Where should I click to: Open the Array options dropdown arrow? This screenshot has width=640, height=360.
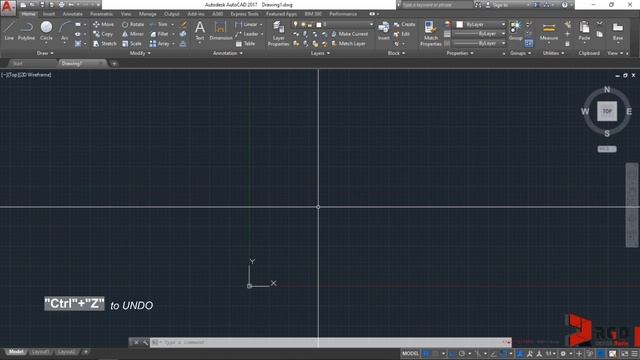click(x=173, y=43)
